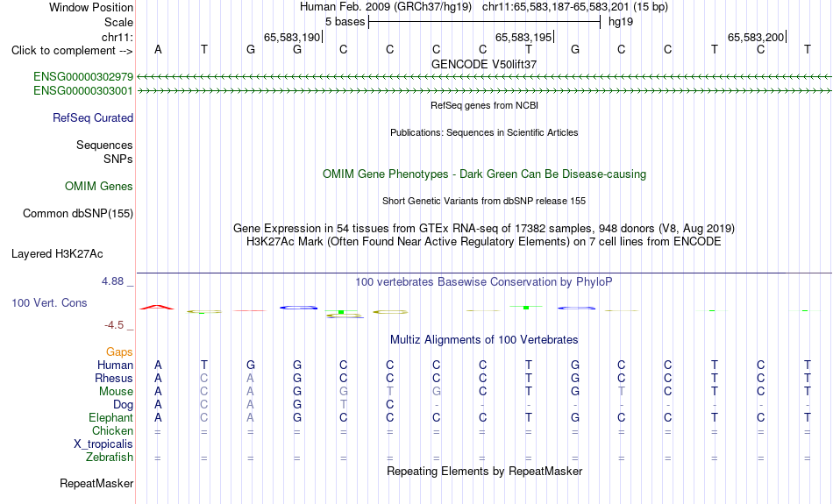Click the -4.5 PhyloP lower scale value
Screen dimensions: 833x504
point(114,325)
